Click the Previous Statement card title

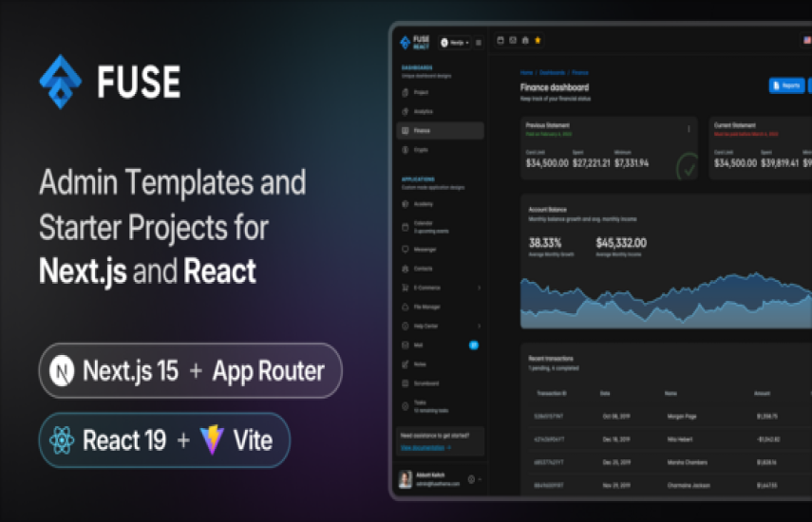click(547, 125)
